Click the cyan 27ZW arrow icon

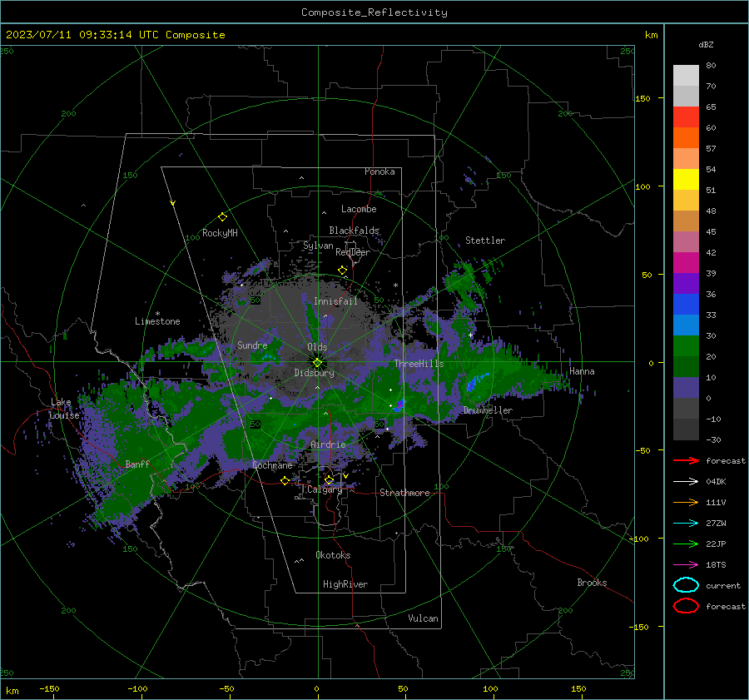coord(686,524)
